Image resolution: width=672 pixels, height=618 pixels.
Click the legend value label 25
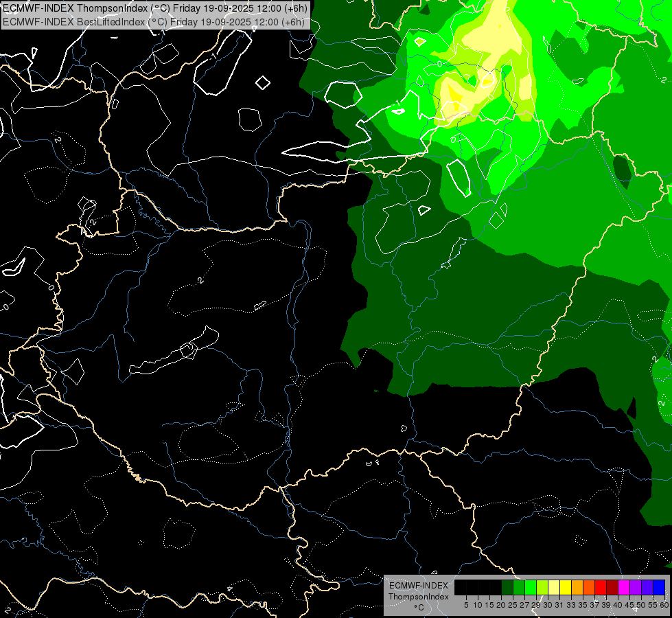(513, 605)
